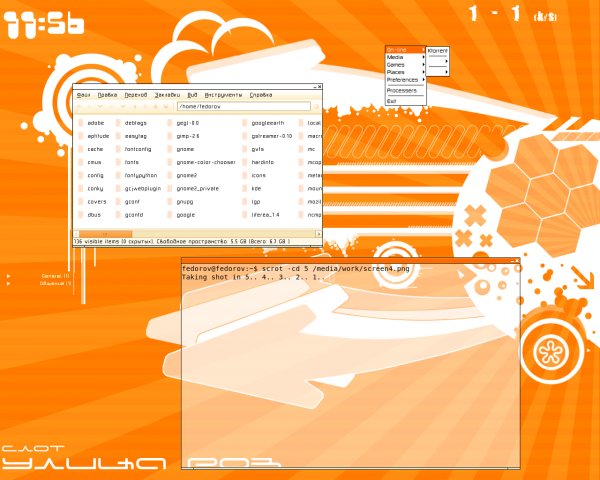Open the fontconfig folder icon
Viewport: 600px width, 480px height.
pos(118,149)
